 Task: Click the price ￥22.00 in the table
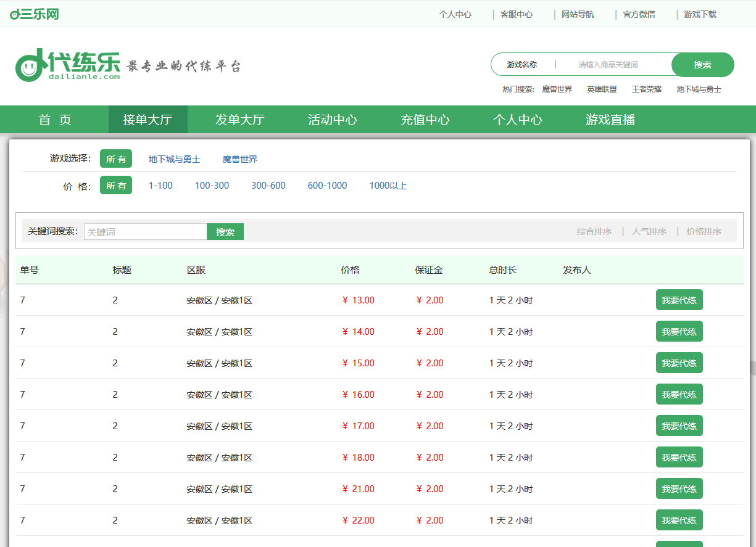tap(358, 520)
